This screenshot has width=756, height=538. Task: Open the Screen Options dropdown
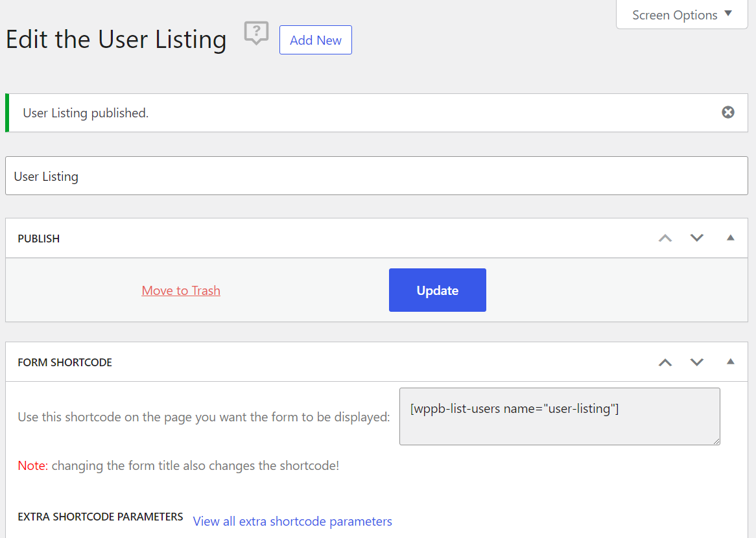(x=681, y=15)
